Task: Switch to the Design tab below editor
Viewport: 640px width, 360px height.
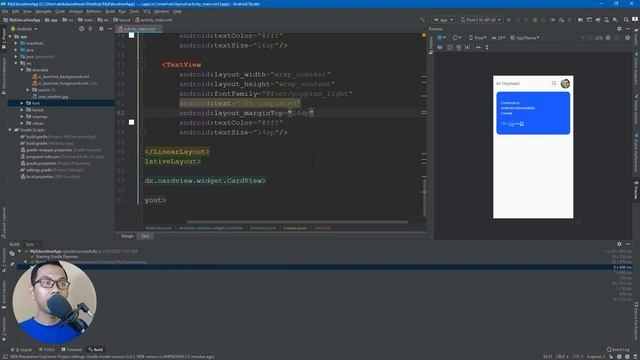Action: point(127,236)
